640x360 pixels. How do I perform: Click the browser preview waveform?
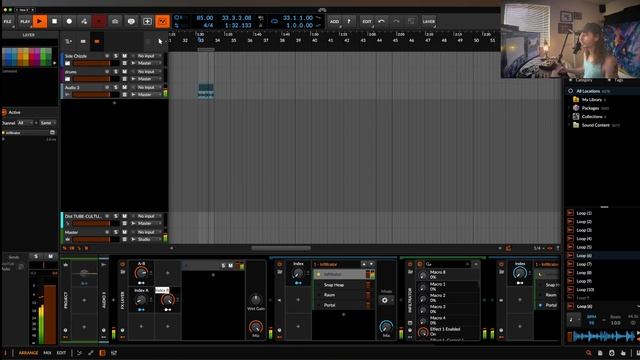(x=604, y=336)
